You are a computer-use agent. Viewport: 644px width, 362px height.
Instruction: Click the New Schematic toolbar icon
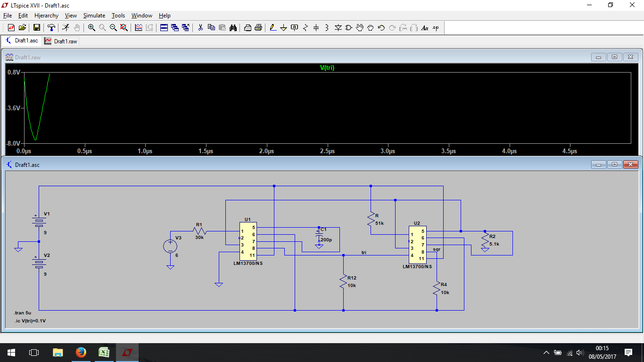point(11,28)
